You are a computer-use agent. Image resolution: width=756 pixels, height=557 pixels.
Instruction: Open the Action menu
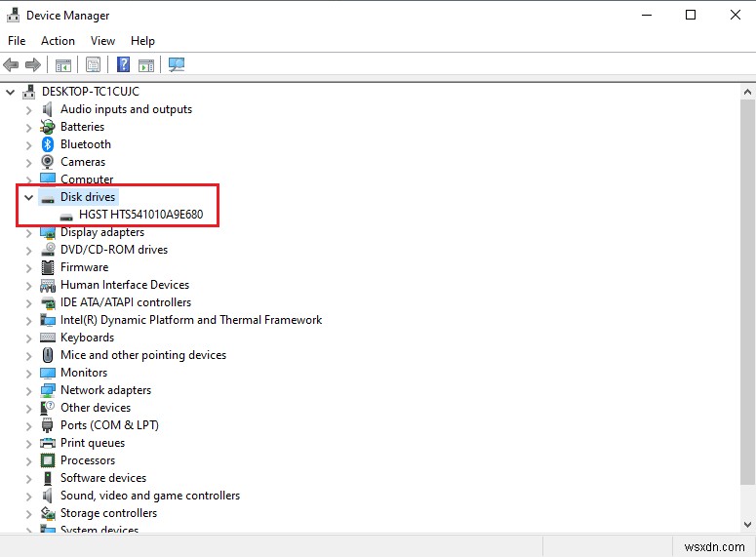pos(58,41)
